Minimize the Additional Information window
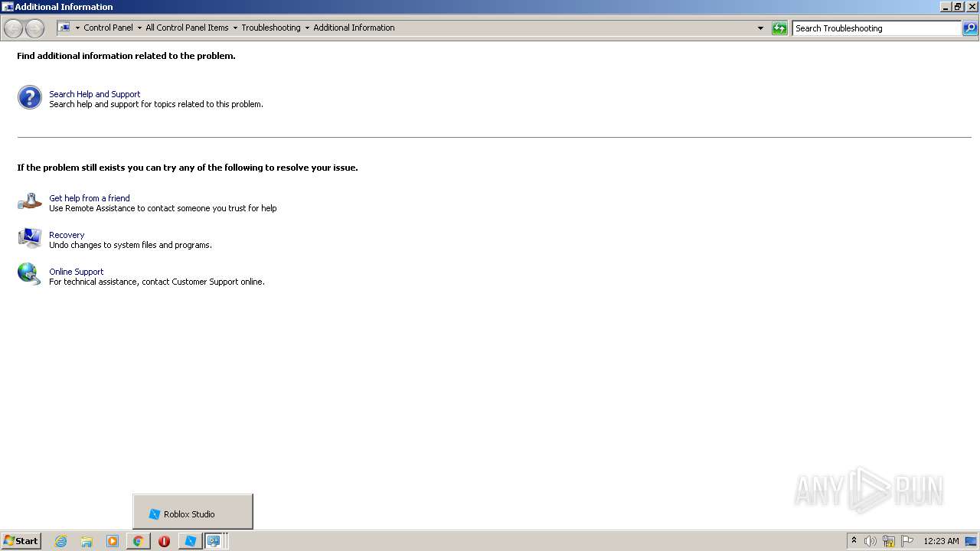This screenshot has height=551, width=980. click(946, 6)
